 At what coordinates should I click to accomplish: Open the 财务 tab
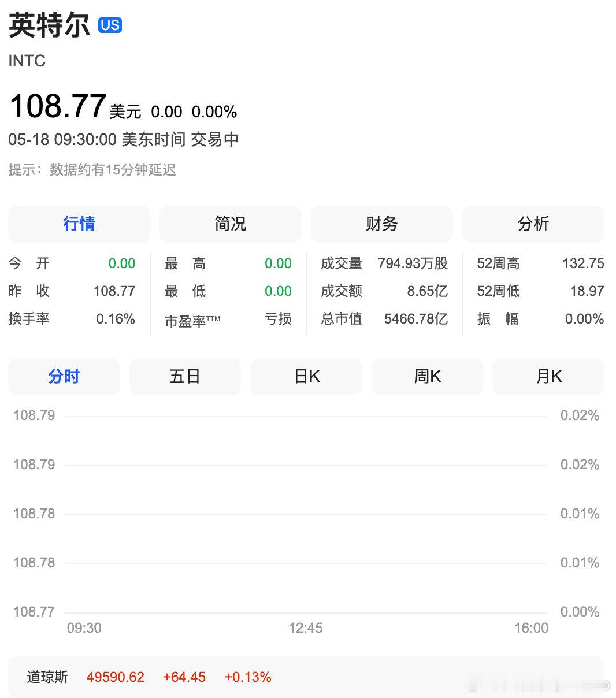pos(382,224)
